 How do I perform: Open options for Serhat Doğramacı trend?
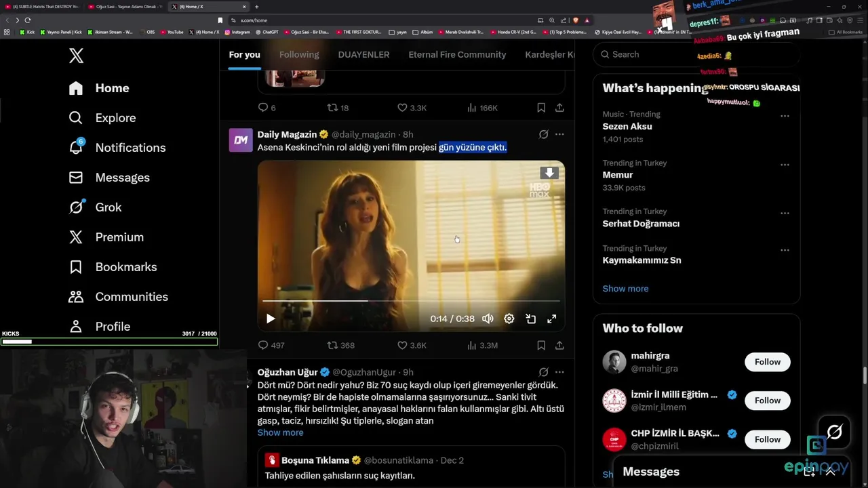[x=785, y=213]
